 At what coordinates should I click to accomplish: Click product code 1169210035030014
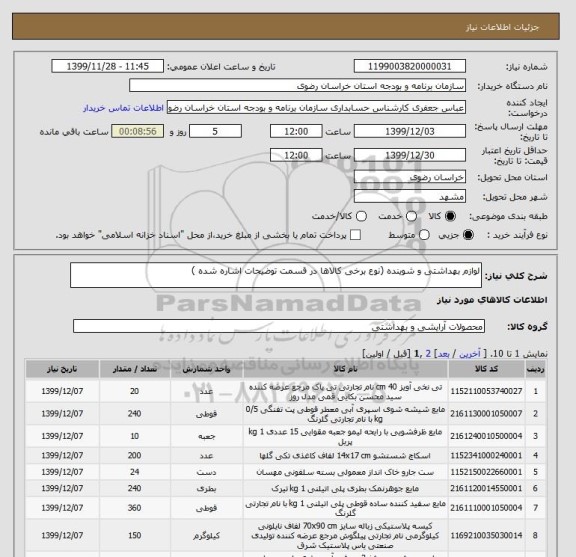pos(486,536)
